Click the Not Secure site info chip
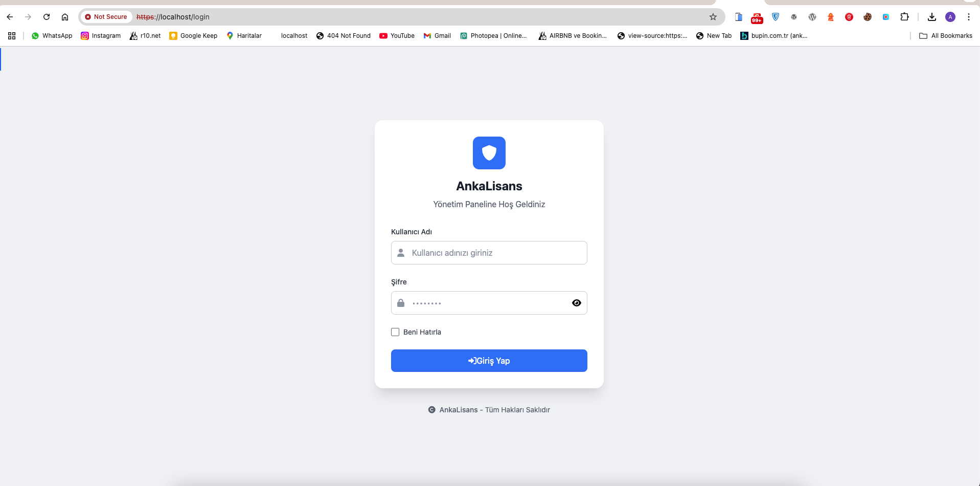 [106, 17]
